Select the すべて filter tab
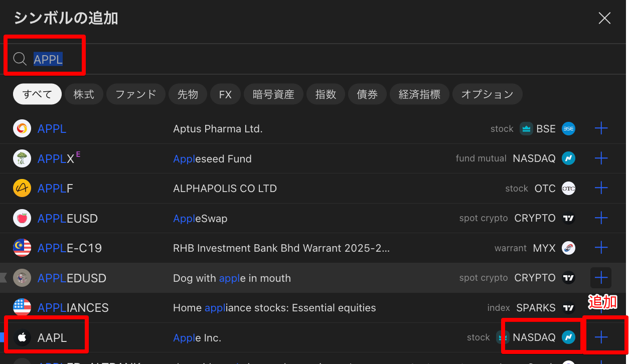This screenshot has height=364, width=631. pos(37,94)
